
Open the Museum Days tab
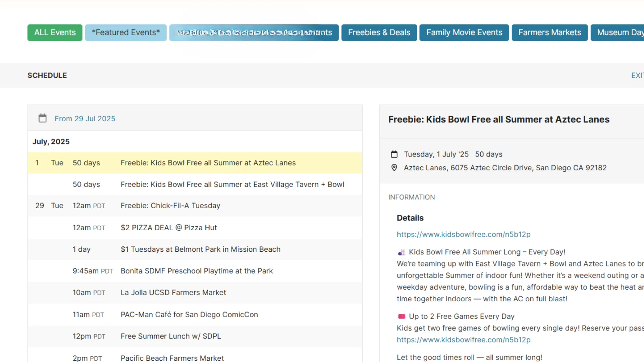click(618, 33)
